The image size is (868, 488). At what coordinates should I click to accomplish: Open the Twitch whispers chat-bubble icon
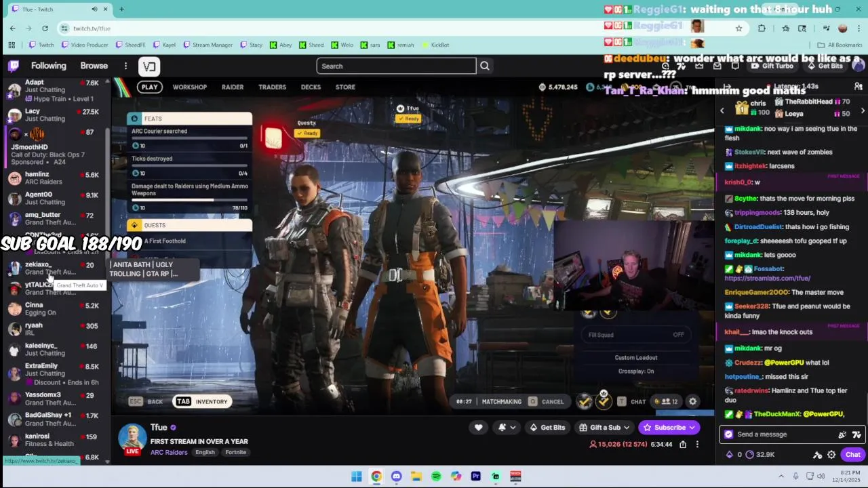pos(735,66)
